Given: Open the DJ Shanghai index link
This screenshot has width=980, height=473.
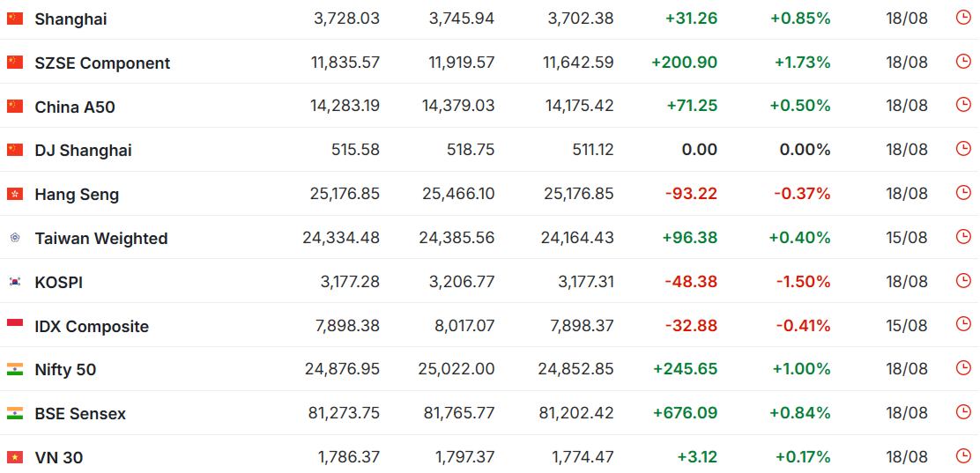Looking at the screenshot, I should [83, 151].
